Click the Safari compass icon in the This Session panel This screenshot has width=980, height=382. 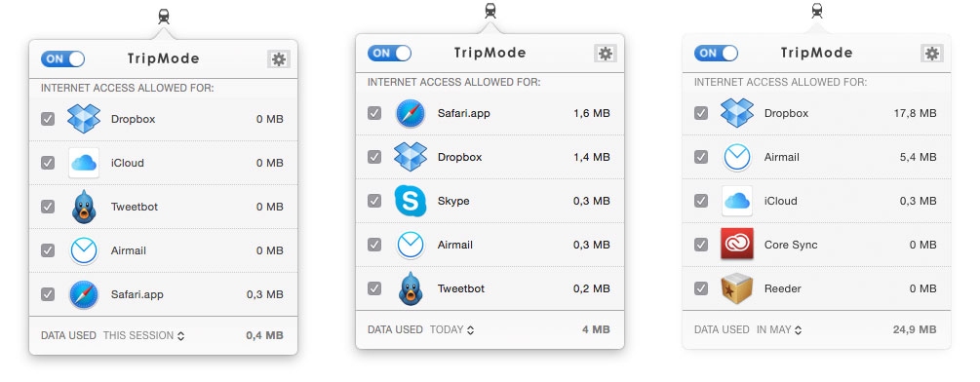point(84,294)
